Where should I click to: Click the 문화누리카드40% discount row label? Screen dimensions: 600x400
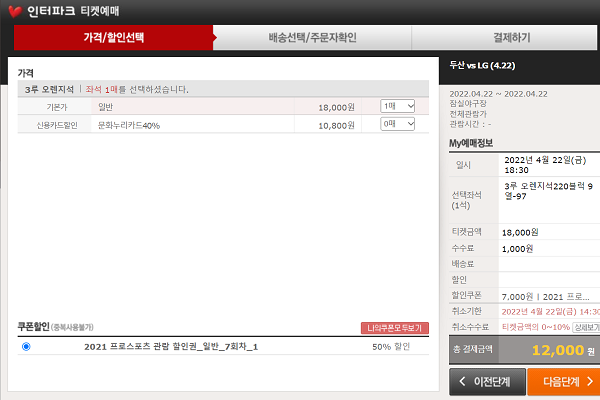[129, 125]
